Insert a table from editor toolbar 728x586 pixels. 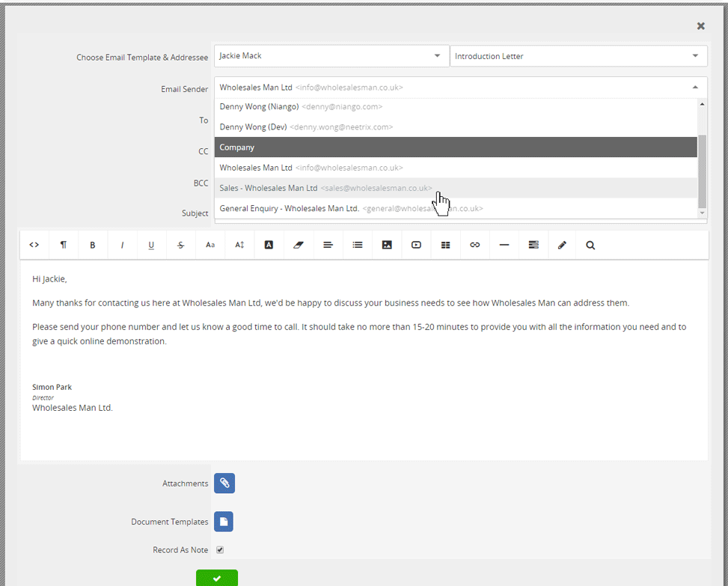tap(445, 245)
